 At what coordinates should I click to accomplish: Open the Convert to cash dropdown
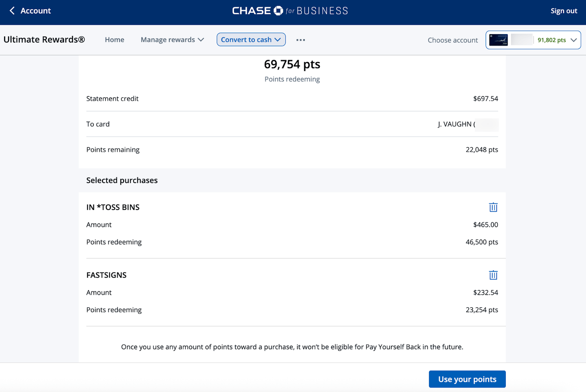tap(251, 39)
